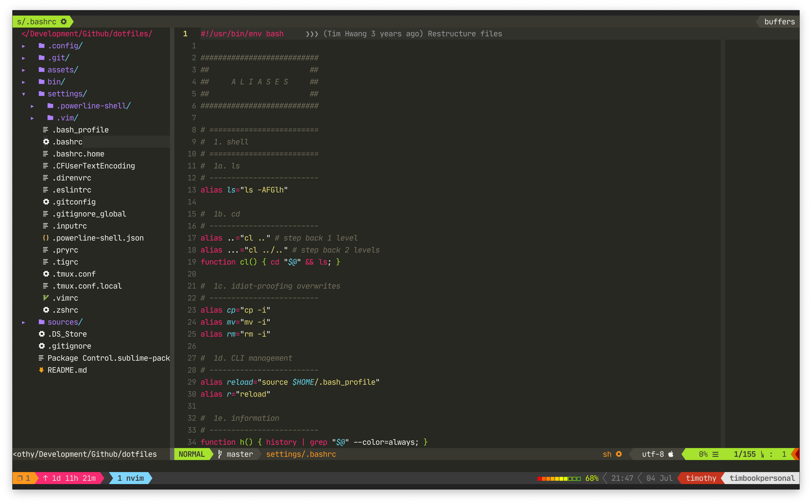The width and height of the screenshot is (812, 504).
Task: Click the git branch icon beside master
Action: pos(220,454)
